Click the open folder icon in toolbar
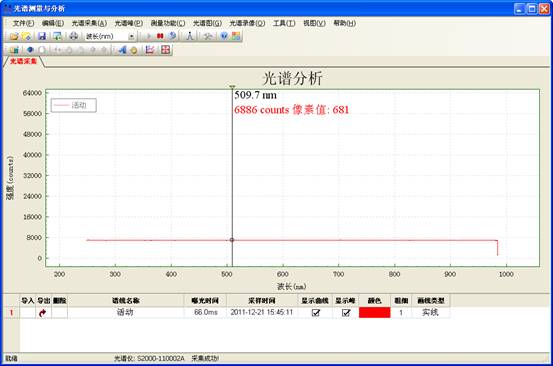This screenshot has width=553, height=366. [14, 36]
